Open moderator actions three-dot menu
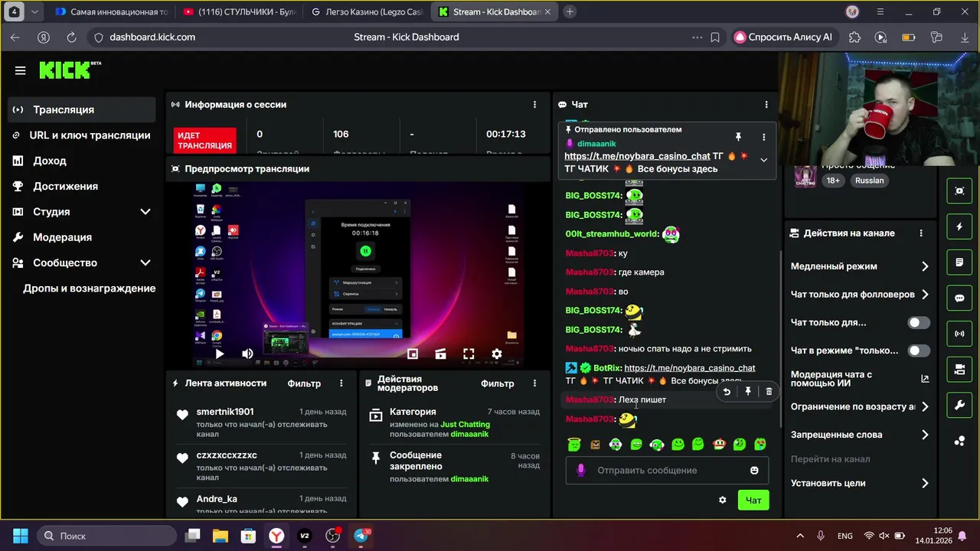The width and height of the screenshot is (980, 551). pyautogui.click(x=535, y=383)
